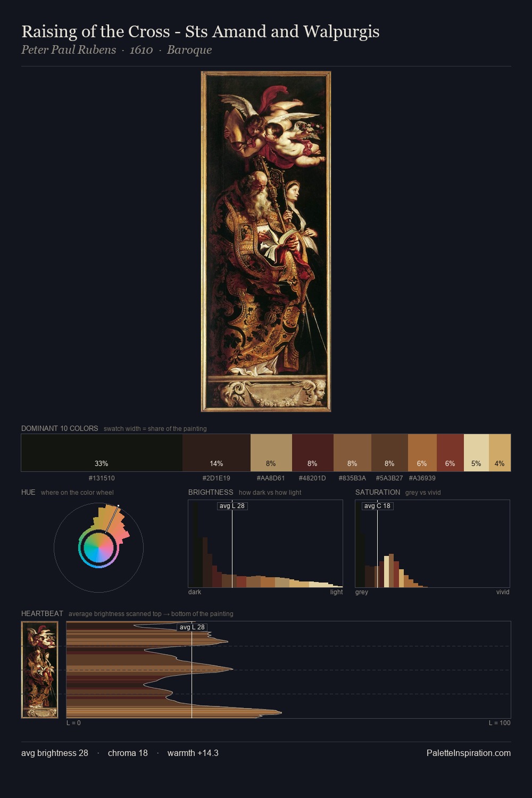Select the maroon swatch above #48201D
532x798 pixels.
pos(313,453)
